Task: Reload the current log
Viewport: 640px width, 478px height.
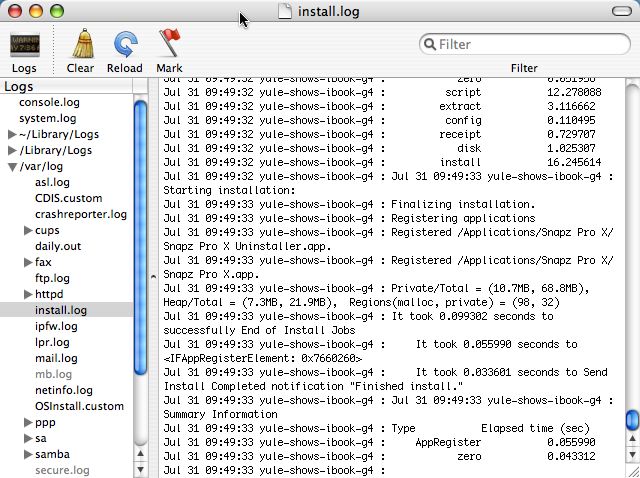Action: point(125,44)
